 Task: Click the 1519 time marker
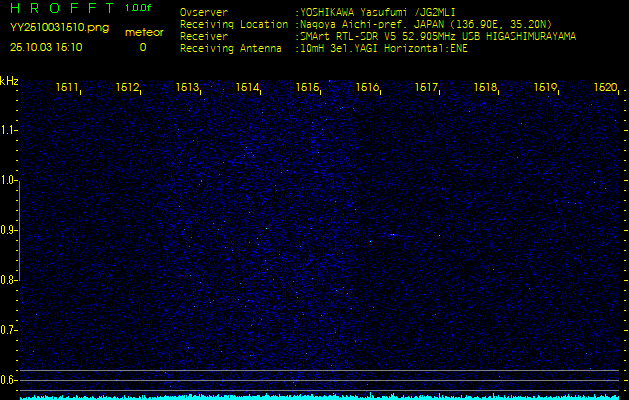click(545, 88)
